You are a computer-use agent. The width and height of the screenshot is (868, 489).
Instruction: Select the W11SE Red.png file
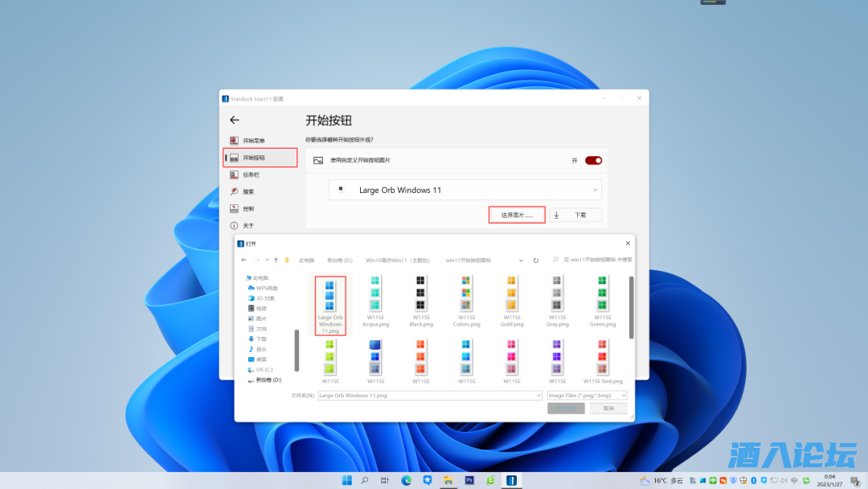pos(603,362)
